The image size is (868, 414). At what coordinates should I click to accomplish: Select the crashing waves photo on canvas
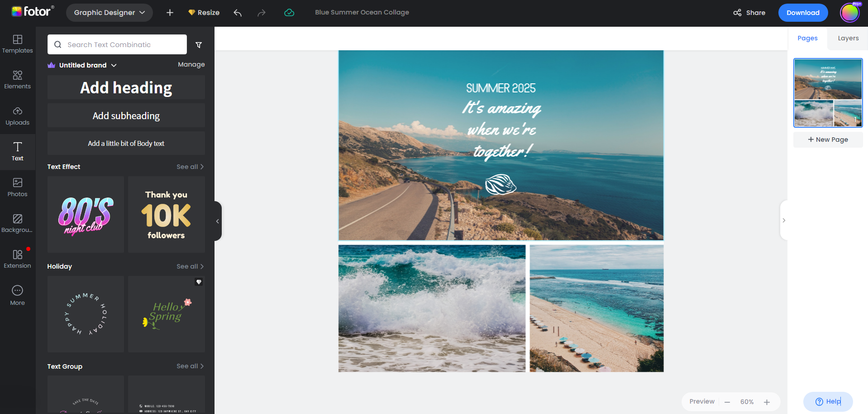pos(432,308)
